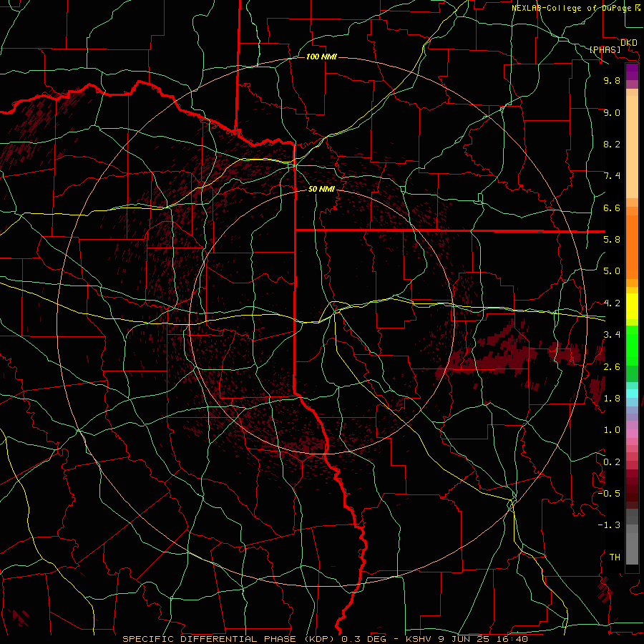Click the 0.2 value on the color scale
This screenshot has width=644, height=644.
click(x=612, y=462)
